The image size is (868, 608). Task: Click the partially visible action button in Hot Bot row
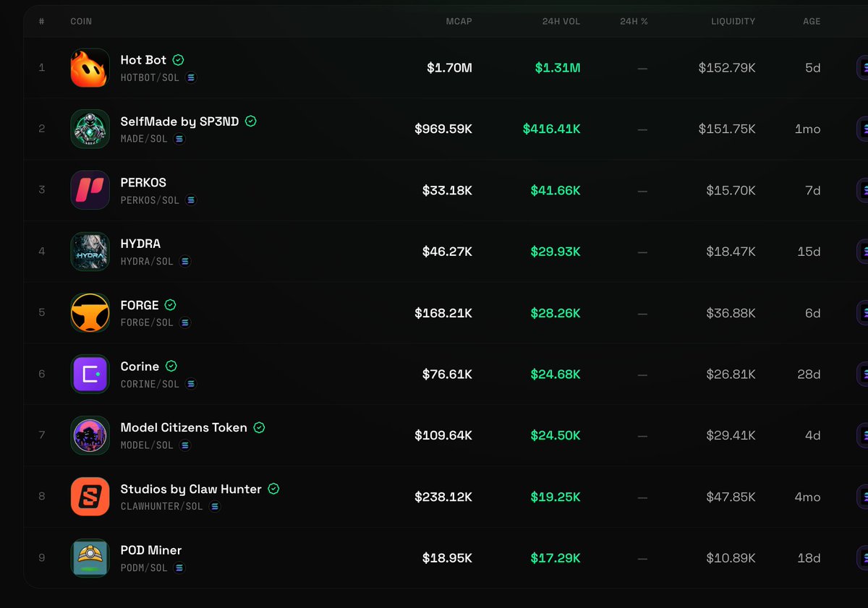tap(862, 68)
